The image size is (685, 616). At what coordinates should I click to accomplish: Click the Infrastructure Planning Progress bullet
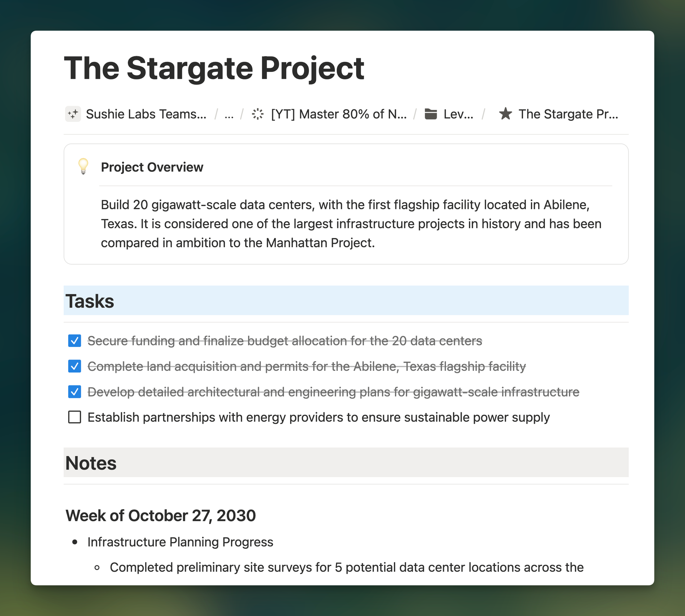[180, 542]
